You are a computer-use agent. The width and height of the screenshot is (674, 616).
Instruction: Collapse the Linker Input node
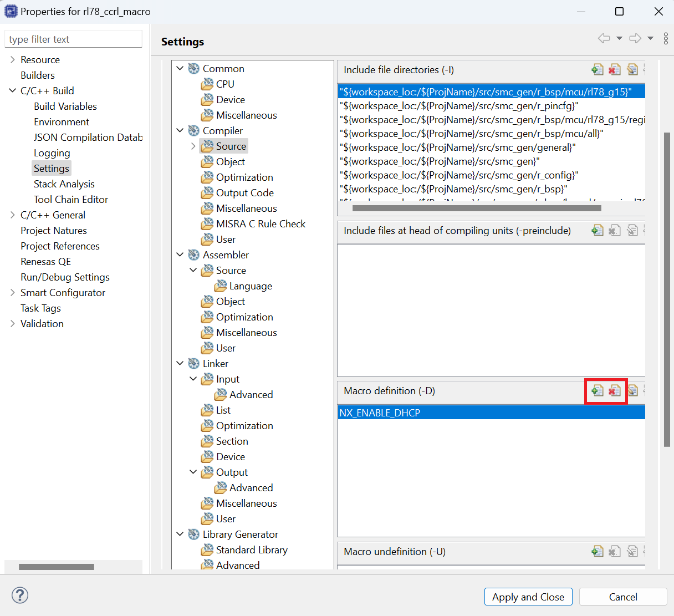point(193,379)
